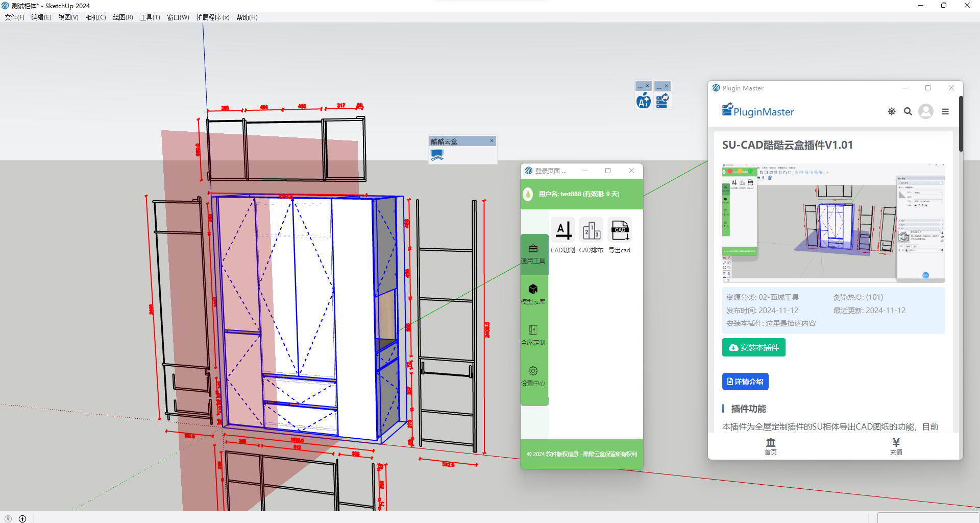Open 充值 recharge in bottom navigation

896,446
